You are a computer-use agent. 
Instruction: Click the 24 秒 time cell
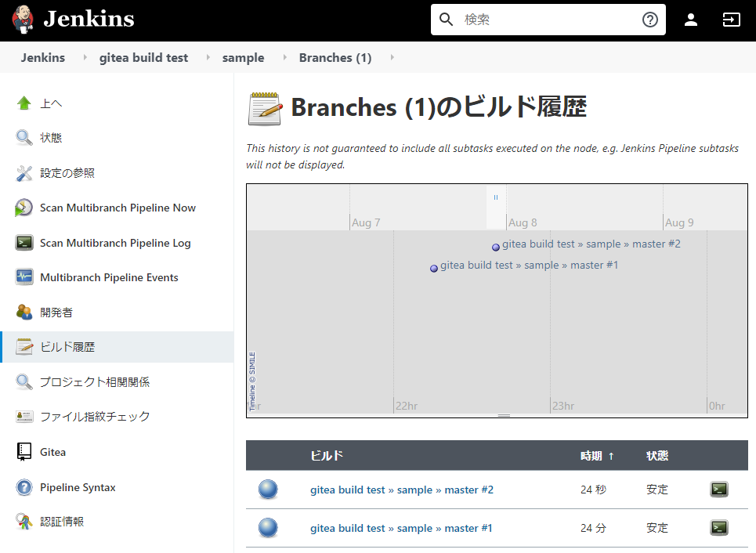click(x=593, y=490)
